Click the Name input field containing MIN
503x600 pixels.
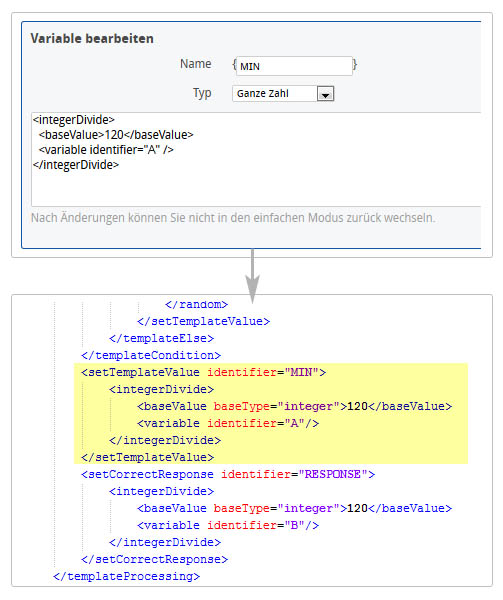[x=294, y=66]
